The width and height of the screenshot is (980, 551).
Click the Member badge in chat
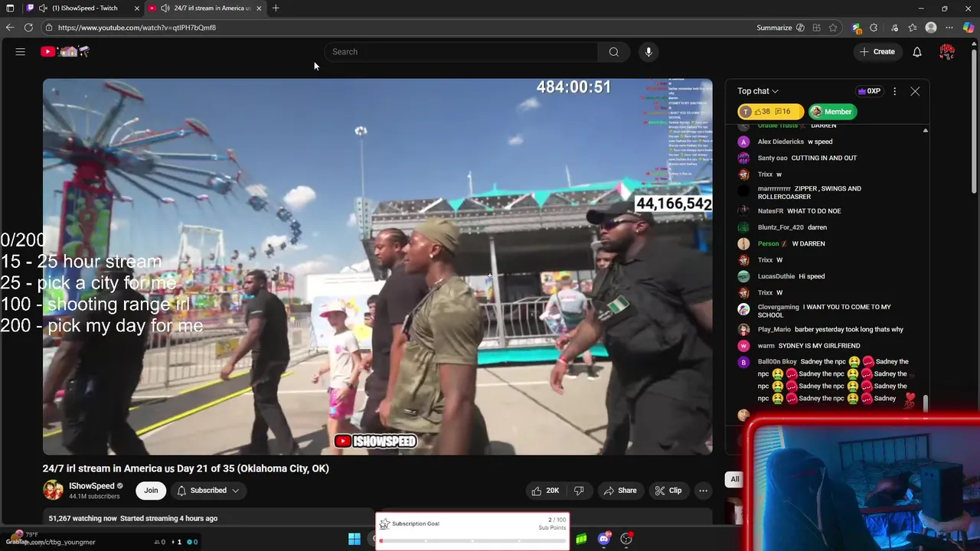[831, 112]
